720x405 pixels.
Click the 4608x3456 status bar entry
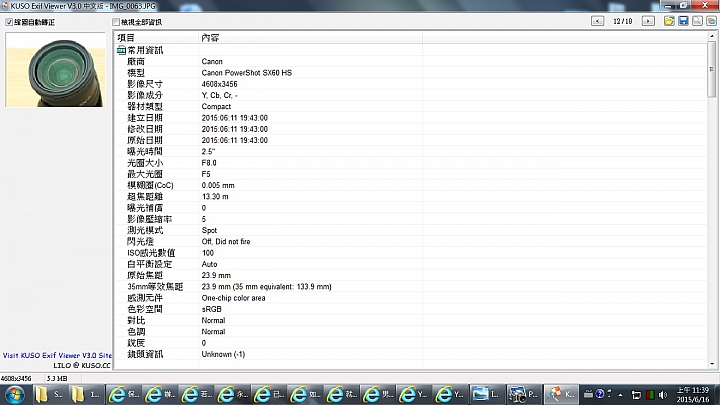pyautogui.click(x=16, y=378)
